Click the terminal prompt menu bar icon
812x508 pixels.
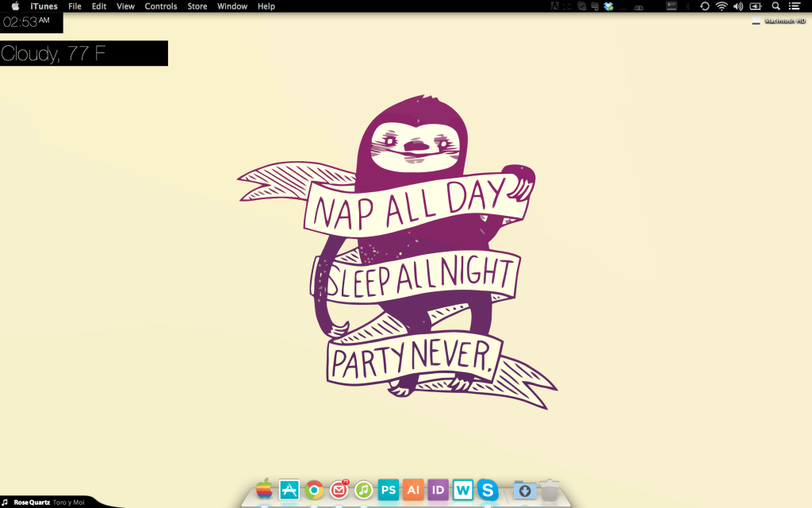click(x=672, y=6)
